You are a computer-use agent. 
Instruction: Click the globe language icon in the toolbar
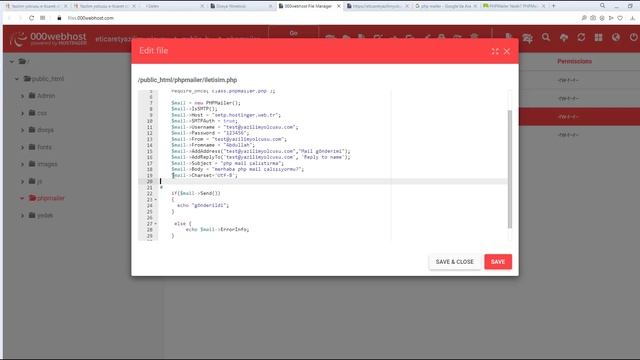click(616, 38)
